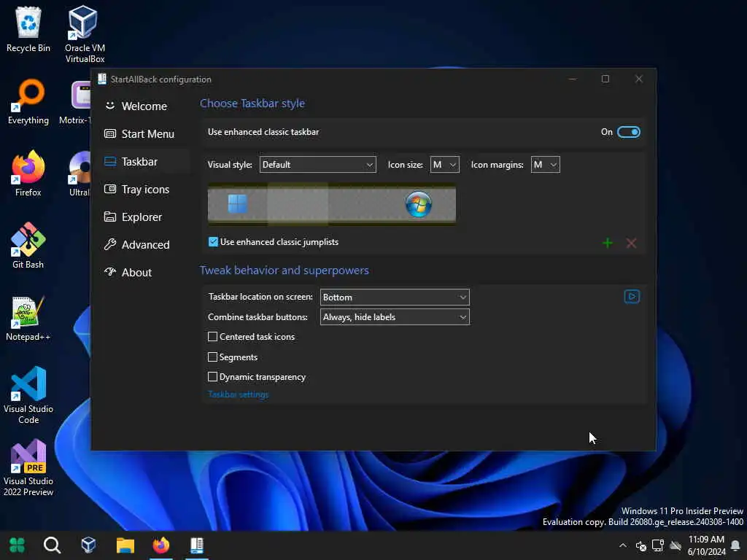Maximize the StartAllBack configuration window
The width and height of the screenshot is (747, 560).
click(605, 79)
